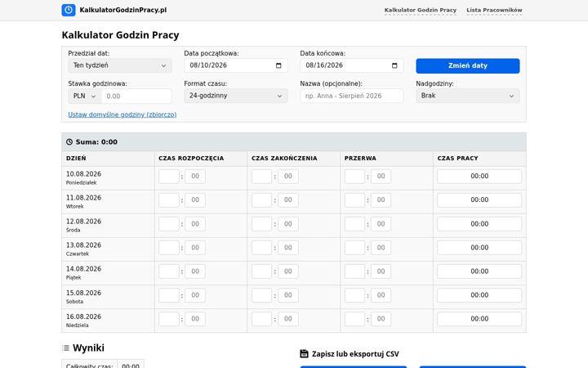Focus the Data początkowa date field
Image resolution: width=588 pixels, height=368 pixels.
point(236,65)
